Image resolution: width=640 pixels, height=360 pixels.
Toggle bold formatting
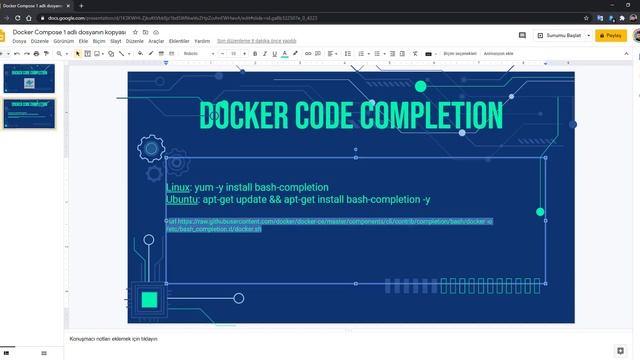tap(255, 53)
